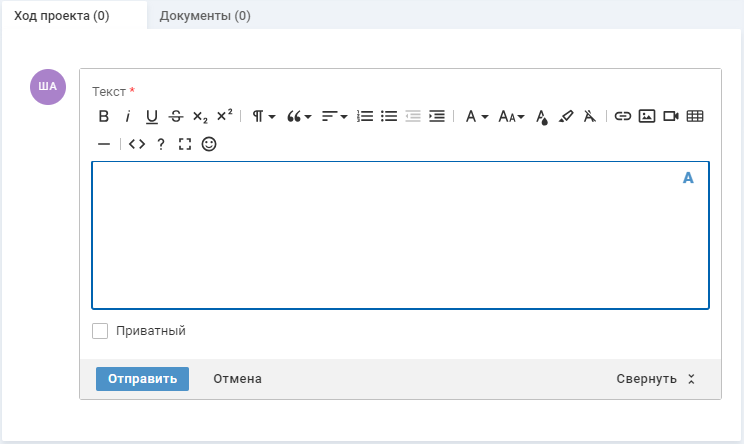Viewport: 744px width, 444px height.
Task: Insert a video via camera icon
Action: [671, 116]
